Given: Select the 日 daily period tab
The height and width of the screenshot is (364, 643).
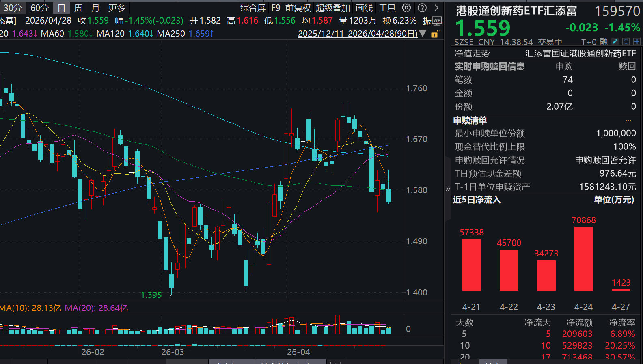Looking at the screenshot, I should click(x=61, y=8).
